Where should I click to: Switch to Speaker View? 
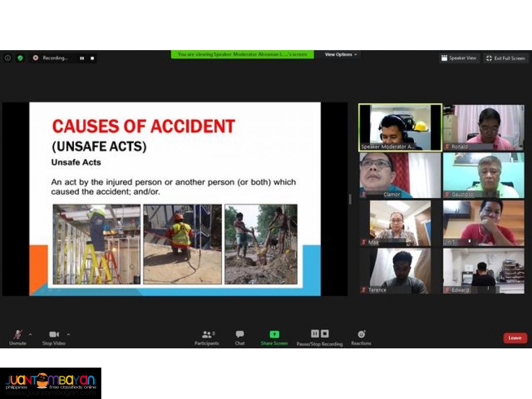[459, 58]
